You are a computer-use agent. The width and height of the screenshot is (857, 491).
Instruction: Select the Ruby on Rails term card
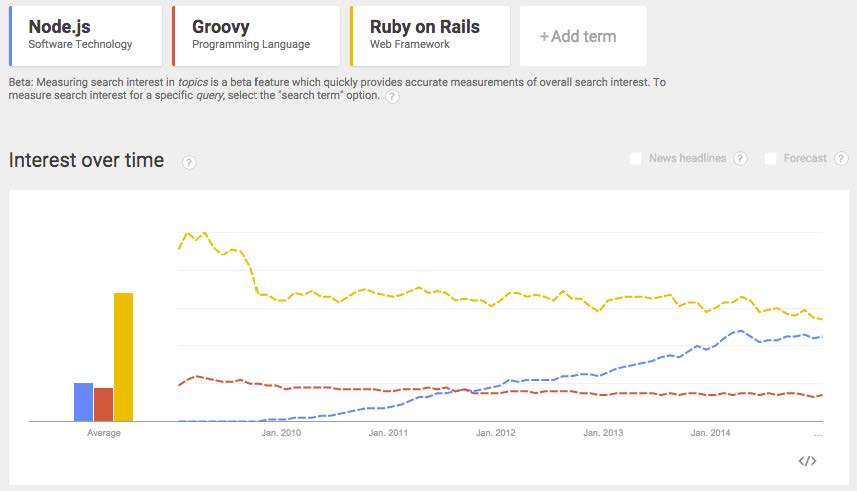pos(430,36)
